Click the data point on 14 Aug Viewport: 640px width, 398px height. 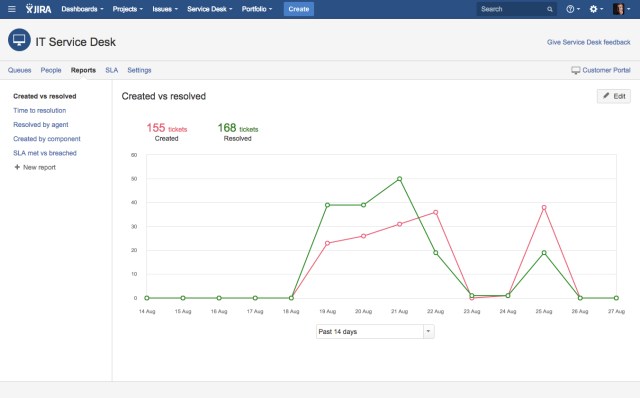tap(147, 298)
